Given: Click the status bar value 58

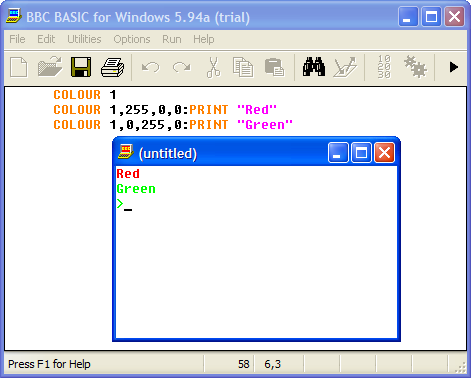Looking at the screenshot, I should coord(243,364).
